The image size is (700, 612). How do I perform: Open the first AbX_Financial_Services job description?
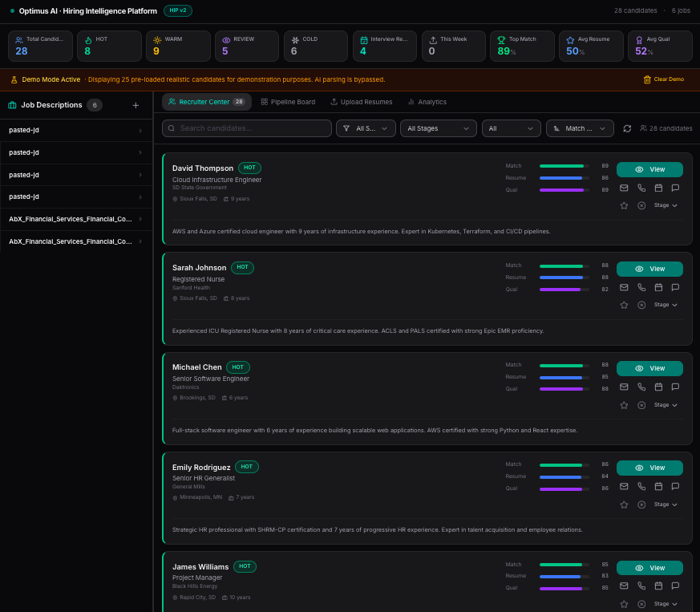[76, 219]
